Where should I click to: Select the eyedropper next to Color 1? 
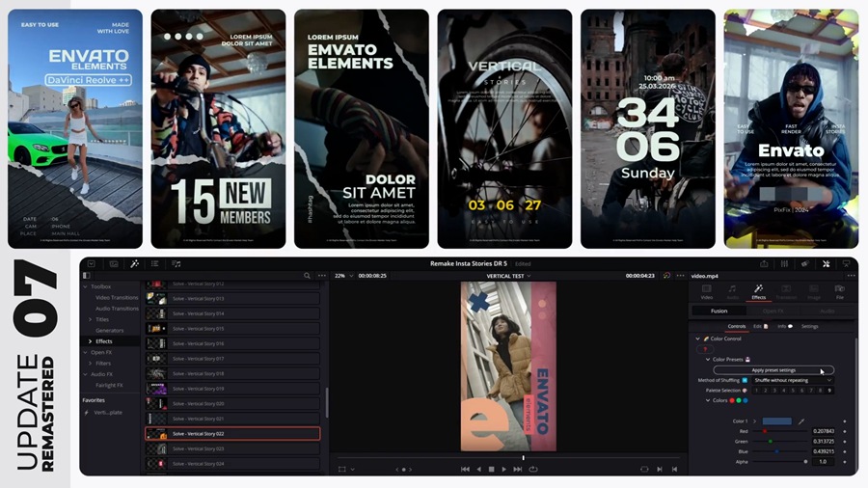click(x=800, y=421)
